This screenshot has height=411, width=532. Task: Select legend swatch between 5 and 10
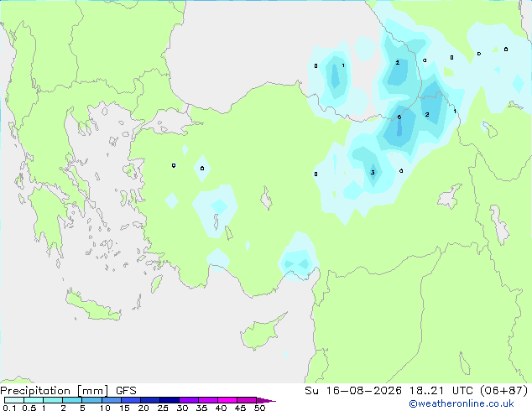[x=91, y=400]
